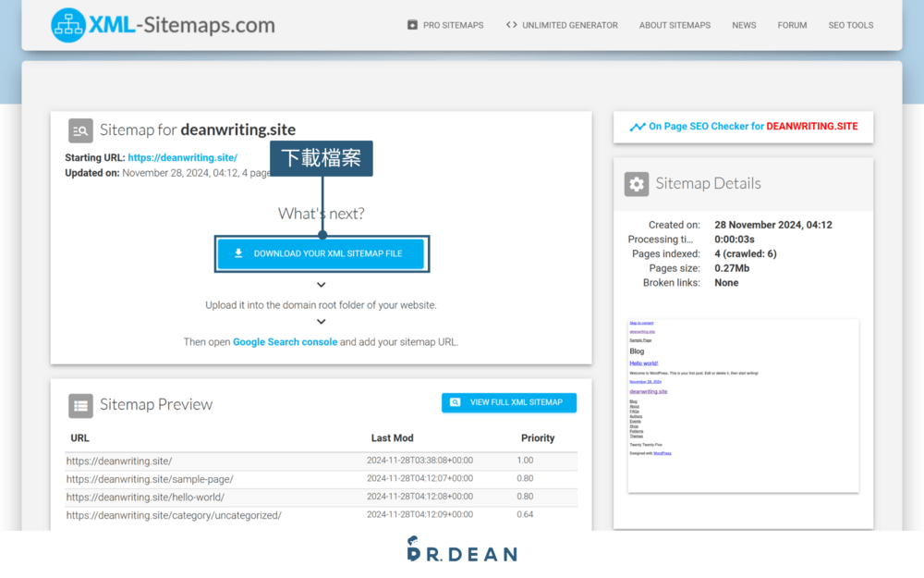Click the Priority column header
The width and height of the screenshot is (924, 578).
[x=538, y=438]
